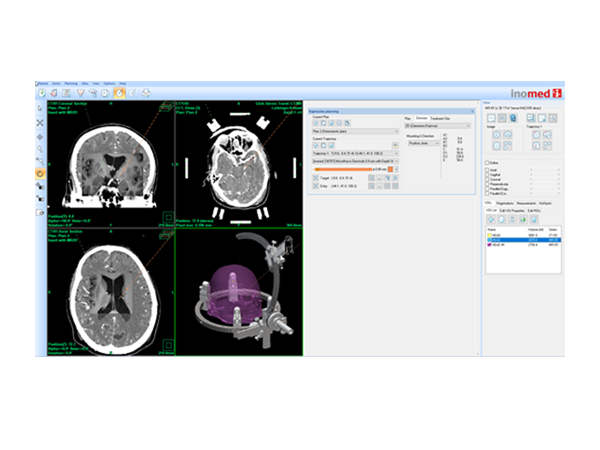The height and width of the screenshot is (450, 600).
Task: Close the Trajectories planning panel
Action: pos(472,111)
